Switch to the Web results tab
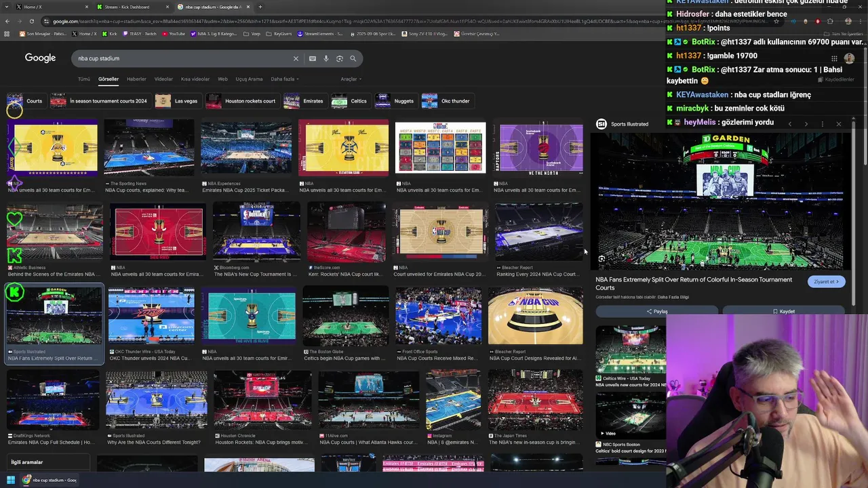The height and width of the screenshot is (488, 868). pos(222,79)
